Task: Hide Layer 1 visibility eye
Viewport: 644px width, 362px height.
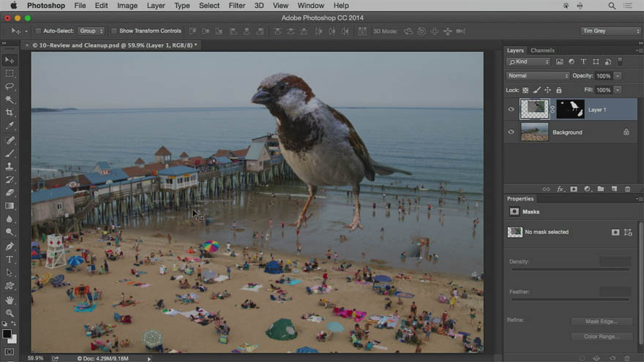Action: (x=511, y=109)
